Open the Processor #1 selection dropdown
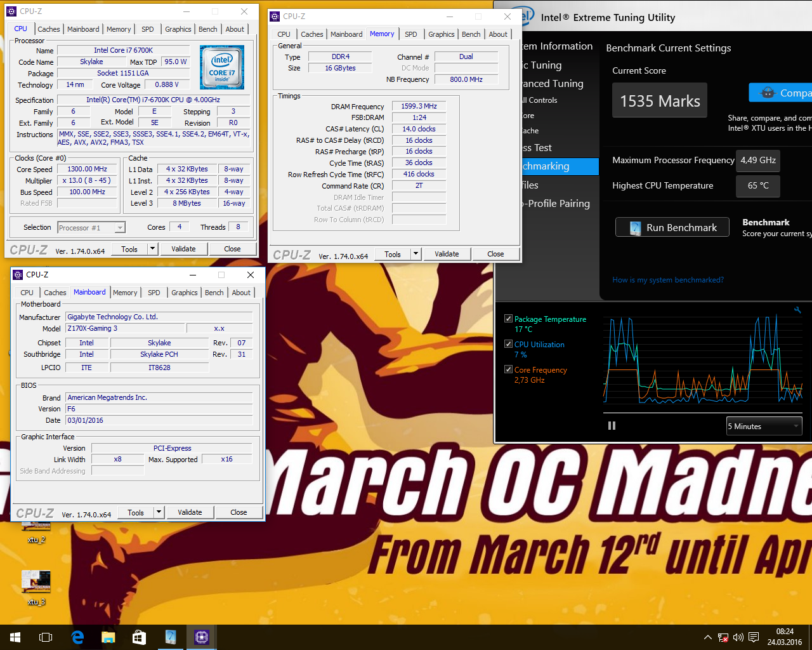 [x=91, y=227]
